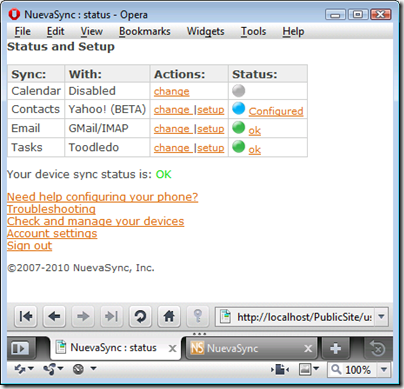Open the Tools menu
Viewport: 404px width, 389px height.
[253, 31]
